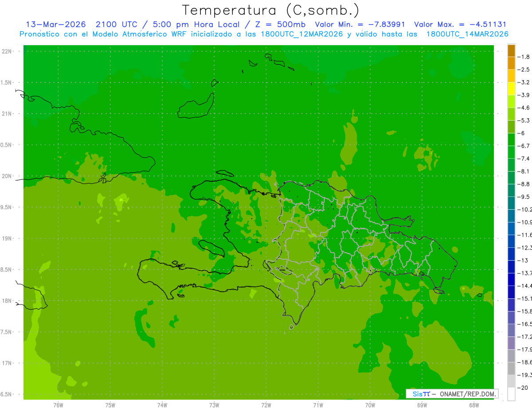This screenshot has width=532, height=411.
Task: Click 'Valor Min. = -7.83991' value
Action: click(x=360, y=24)
